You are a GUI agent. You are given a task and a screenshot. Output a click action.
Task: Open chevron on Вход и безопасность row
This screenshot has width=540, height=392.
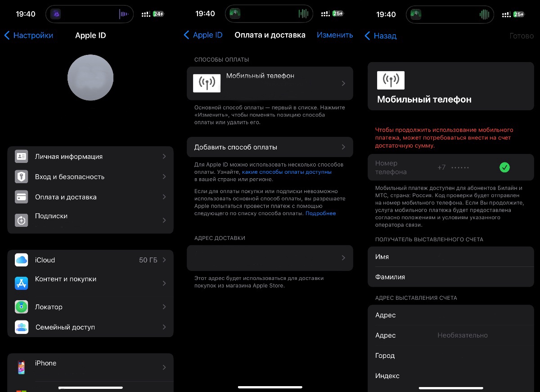pyautogui.click(x=164, y=177)
